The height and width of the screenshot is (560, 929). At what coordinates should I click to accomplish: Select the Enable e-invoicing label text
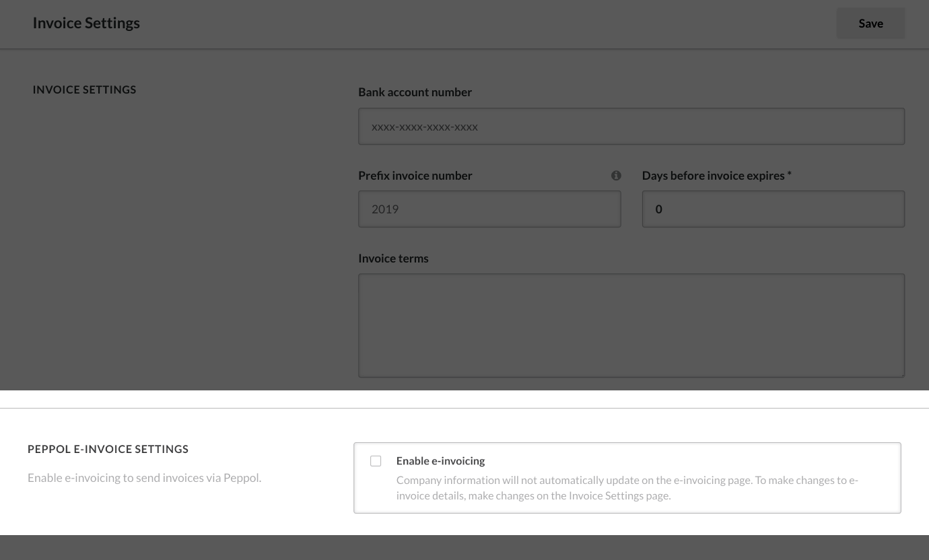click(x=440, y=460)
